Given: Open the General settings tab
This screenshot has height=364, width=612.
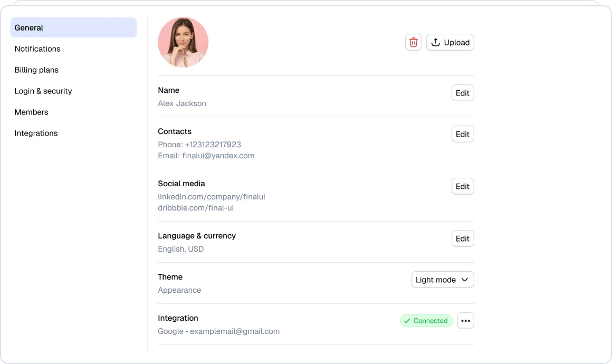Looking at the screenshot, I should [x=73, y=28].
